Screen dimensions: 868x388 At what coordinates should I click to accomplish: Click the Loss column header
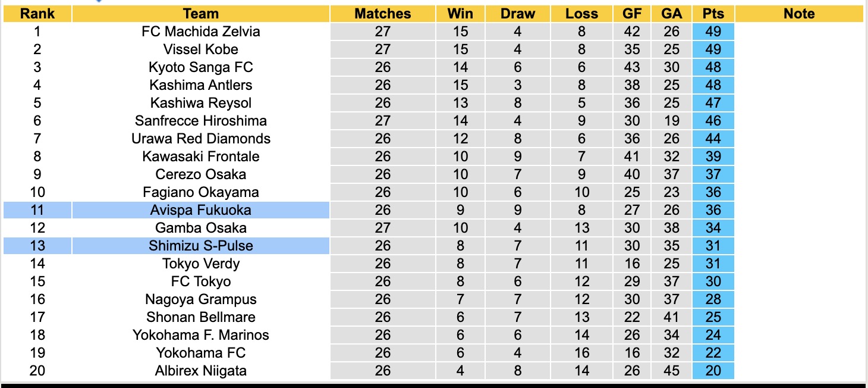(581, 14)
